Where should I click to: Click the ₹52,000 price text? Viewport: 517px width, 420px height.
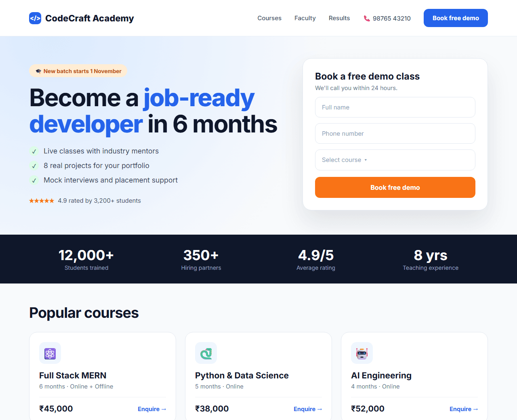click(368, 409)
